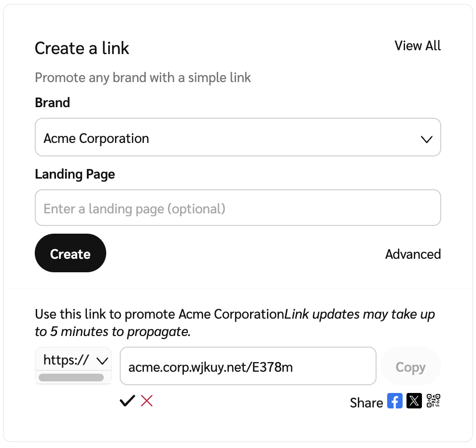Image resolution: width=476 pixels, height=448 pixels.
Task: Expand the https:// protocol dropdown
Action: (73, 360)
